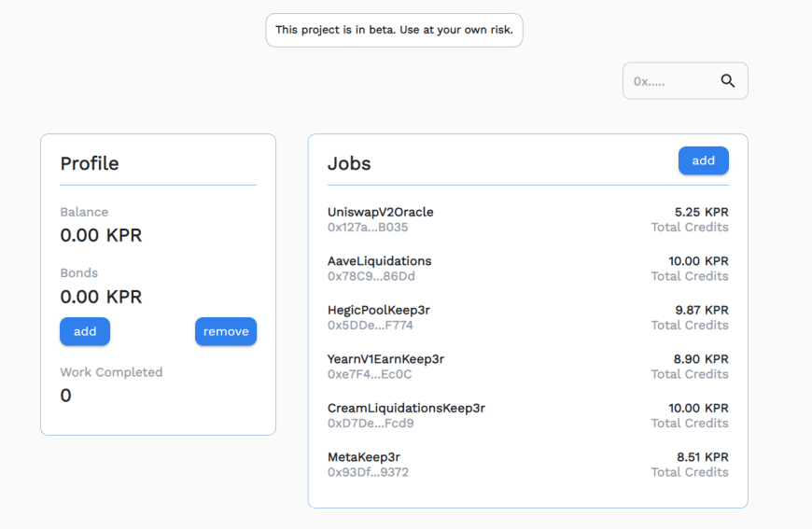Screen dimensions: 812x529
Task: Click the beta risk warning banner
Action: click(x=394, y=30)
